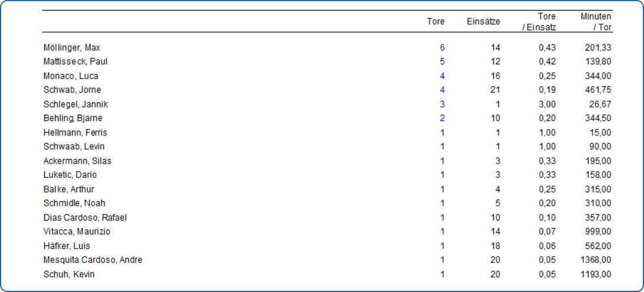The height and width of the screenshot is (292, 644).
Task: Select the name Behling, Bjarne
Action: point(73,118)
